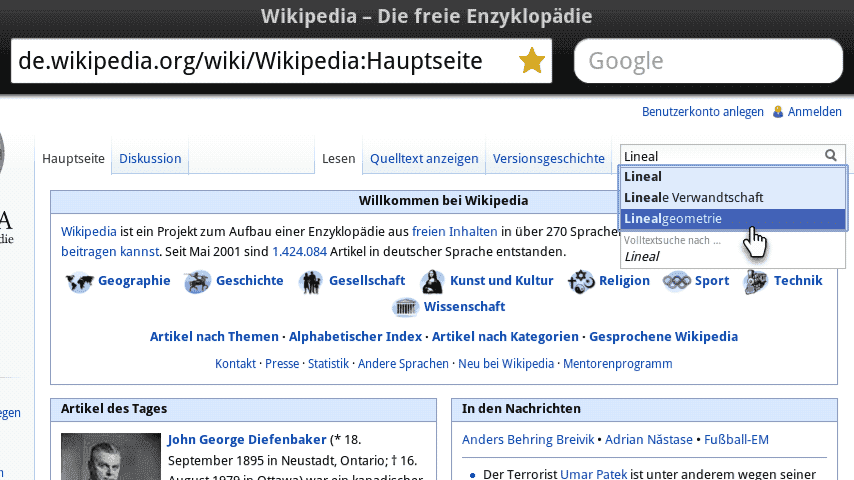The height and width of the screenshot is (480, 854).
Task: Click the Diefenbaker portrait thumbnail
Action: click(x=111, y=457)
